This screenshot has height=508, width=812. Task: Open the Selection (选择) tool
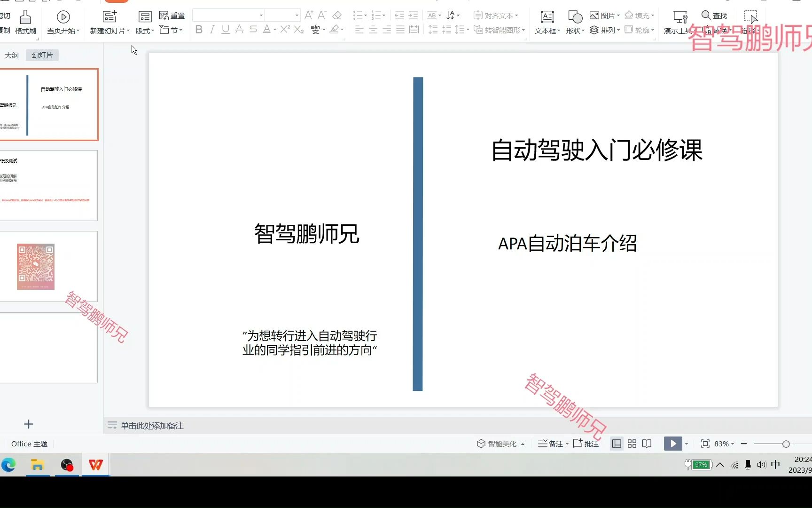(750, 22)
